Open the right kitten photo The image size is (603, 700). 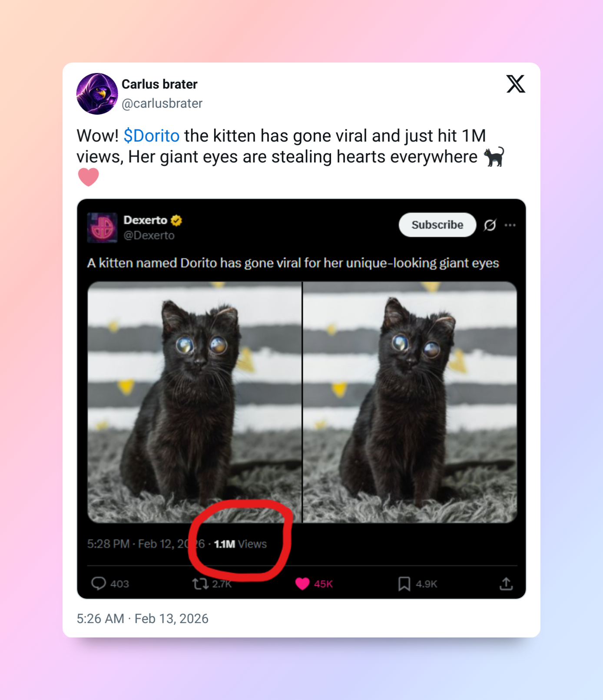[x=410, y=402]
